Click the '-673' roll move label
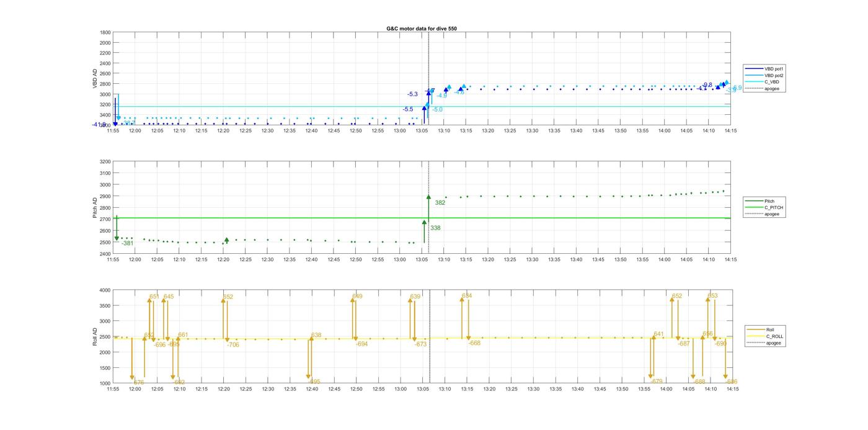The width and height of the screenshot is (868, 430). click(421, 344)
